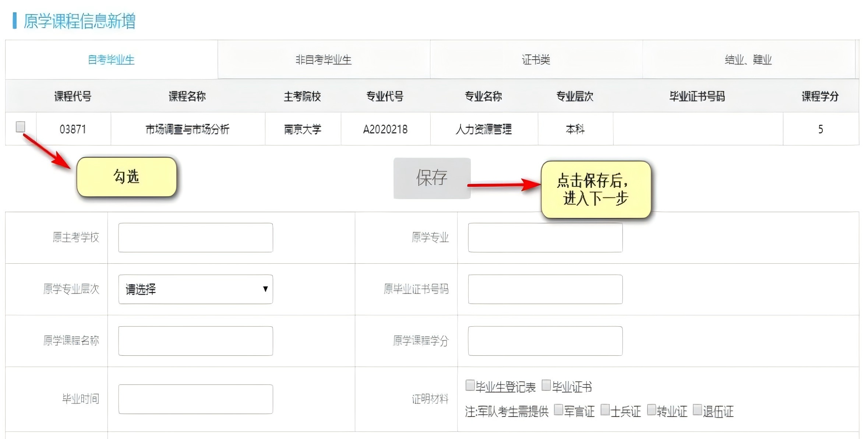Enable the 军官证 checkbox
868x439 pixels.
pos(558,410)
